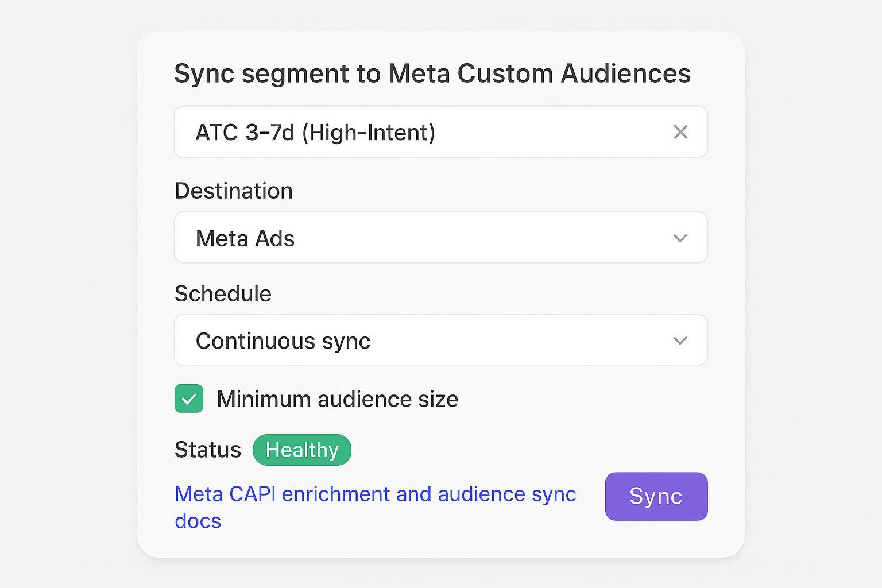This screenshot has width=882, height=588.
Task: Click the Healthy status badge
Action: coord(302,450)
